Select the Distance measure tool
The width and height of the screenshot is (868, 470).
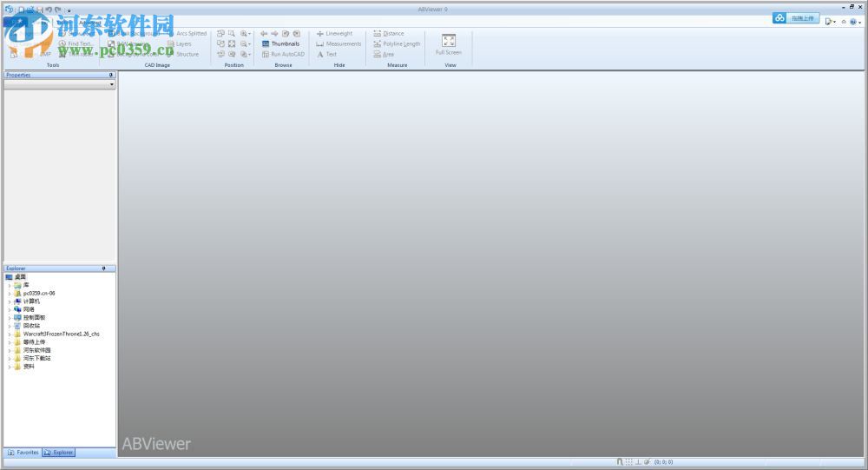coord(389,34)
